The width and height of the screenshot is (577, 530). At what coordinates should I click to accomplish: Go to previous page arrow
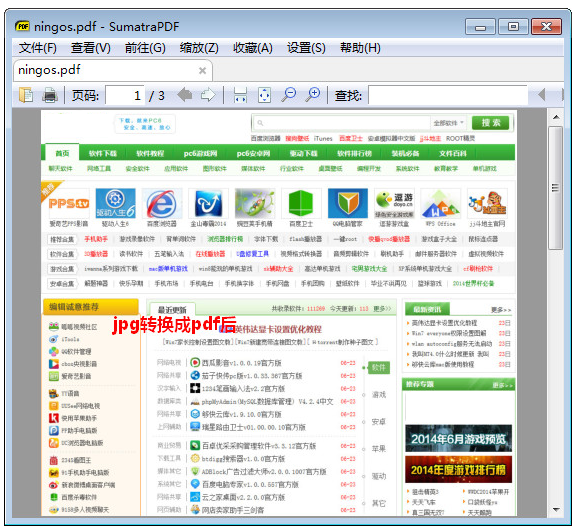coord(185,95)
